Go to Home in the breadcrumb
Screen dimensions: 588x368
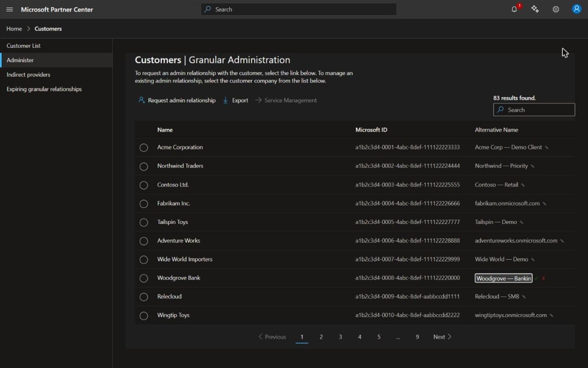click(14, 29)
